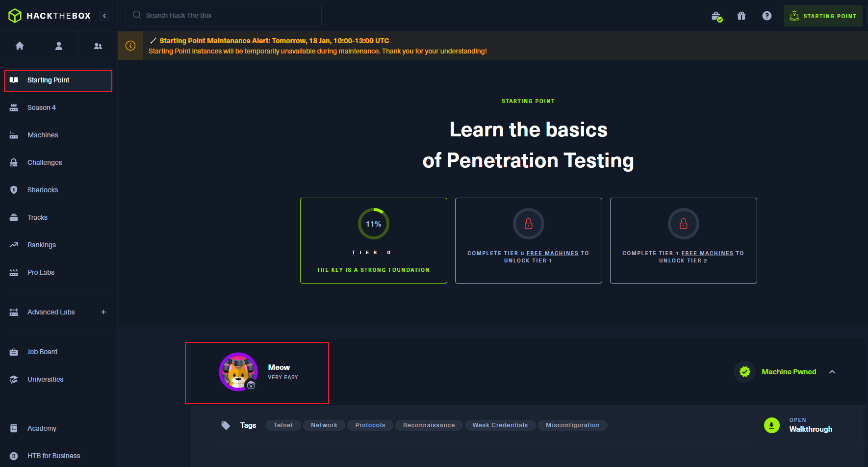Click the 11% progress ring
Image resolution: width=868 pixels, height=467 pixels.
pos(374,224)
